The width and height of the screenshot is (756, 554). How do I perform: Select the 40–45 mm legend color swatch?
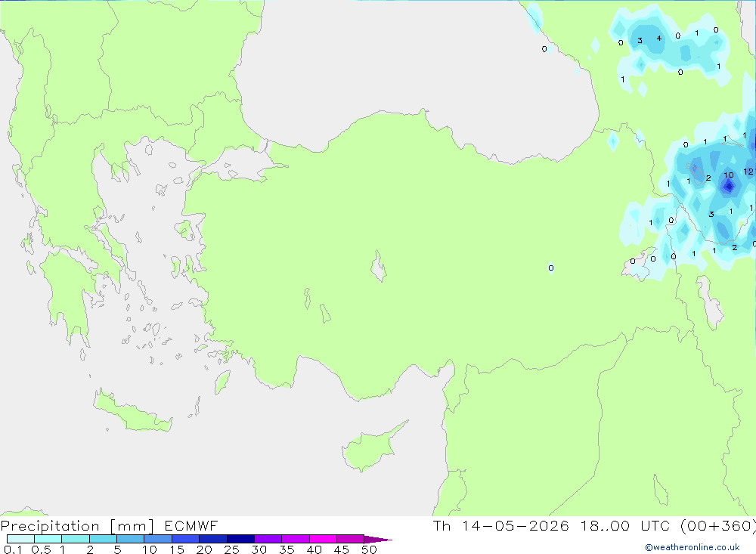(x=323, y=539)
